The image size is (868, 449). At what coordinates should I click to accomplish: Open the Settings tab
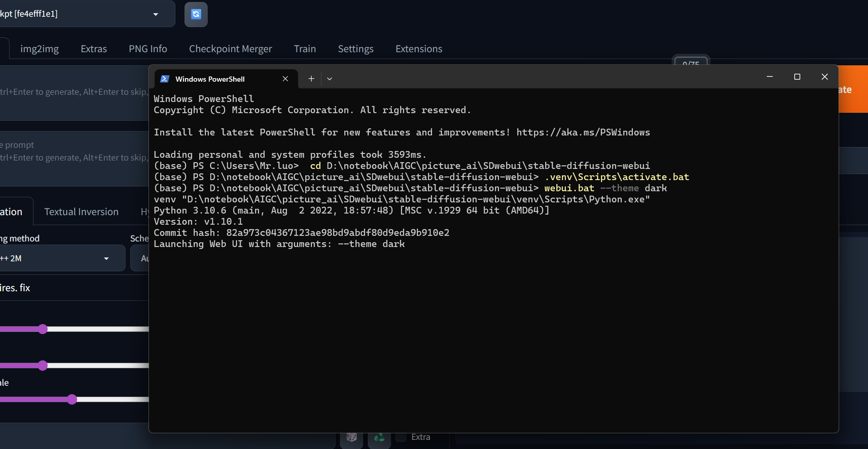(x=355, y=49)
